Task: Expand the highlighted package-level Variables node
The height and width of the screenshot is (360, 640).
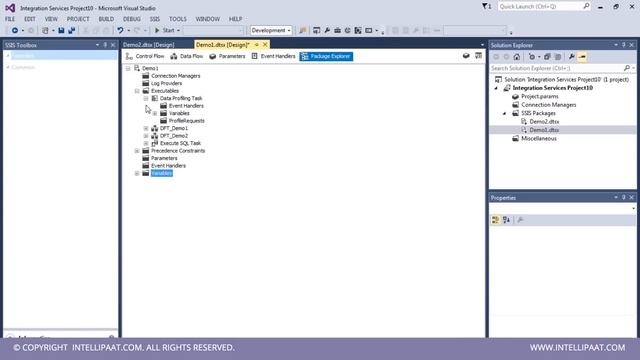Action: click(137, 173)
